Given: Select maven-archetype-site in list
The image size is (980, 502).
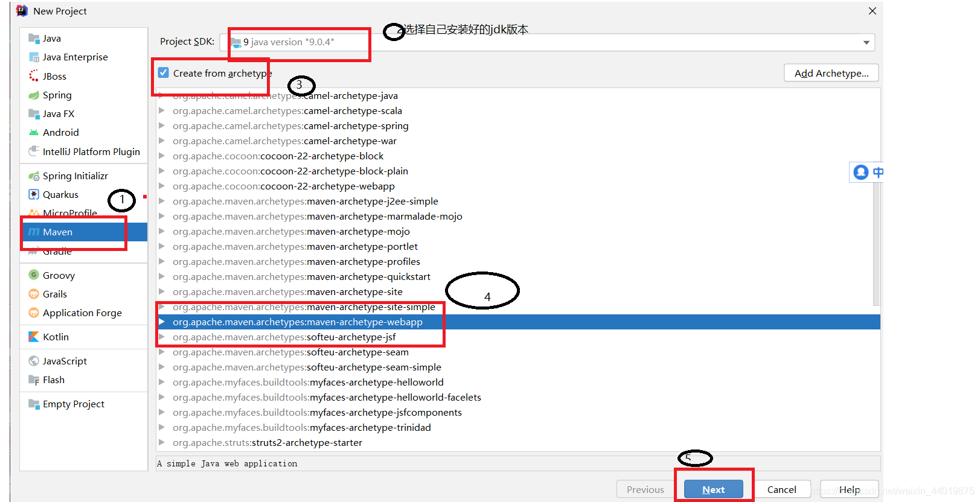Looking at the screenshot, I should [x=518, y=291].
